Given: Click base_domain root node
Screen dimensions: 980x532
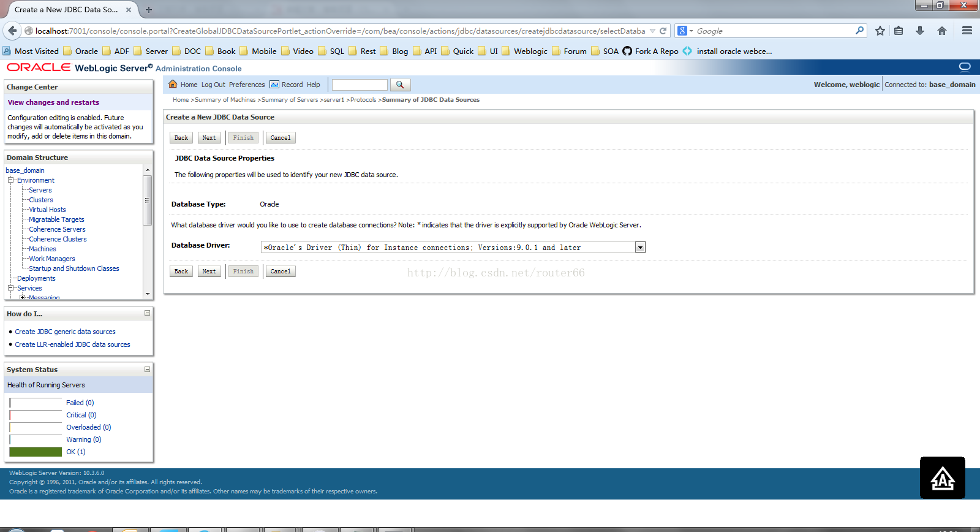Looking at the screenshot, I should 25,170.
